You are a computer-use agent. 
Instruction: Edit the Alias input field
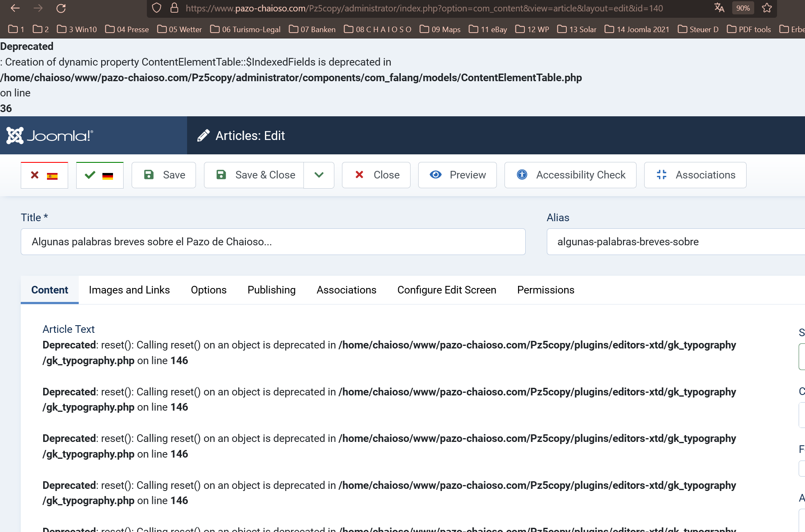[x=676, y=242]
